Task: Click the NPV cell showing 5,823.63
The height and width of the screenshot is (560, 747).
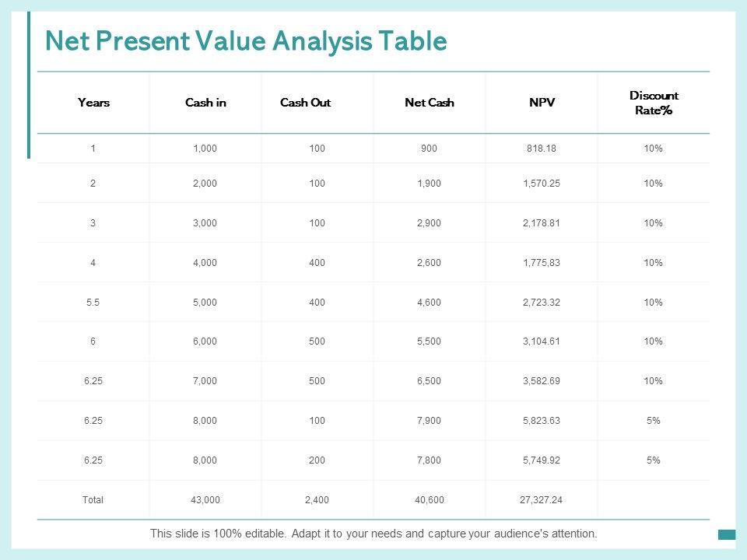Action: pyautogui.click(x=542, y=421)
